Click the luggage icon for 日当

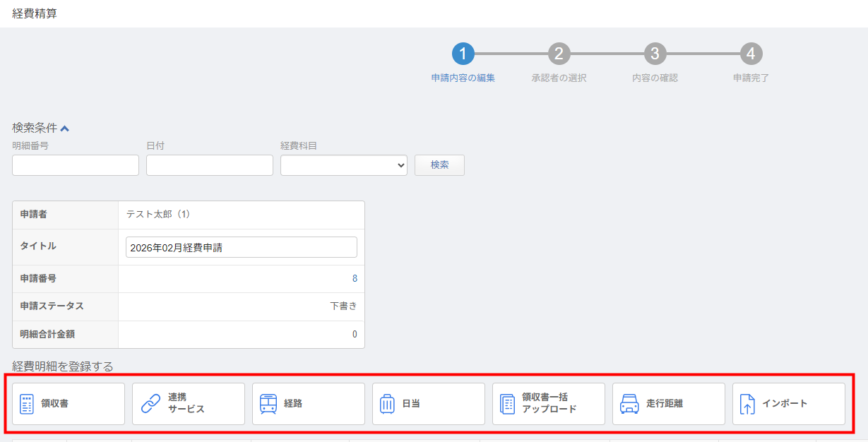387,404
